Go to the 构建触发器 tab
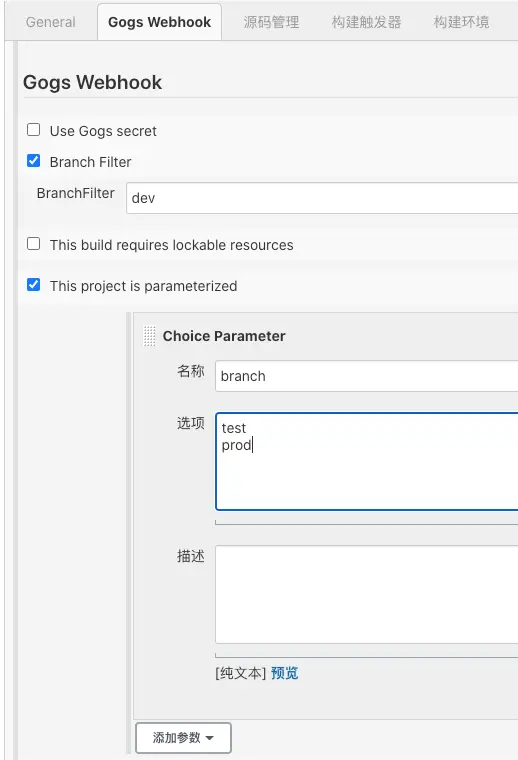This screenshot has height=760, width=518. (x=366, y=22)
